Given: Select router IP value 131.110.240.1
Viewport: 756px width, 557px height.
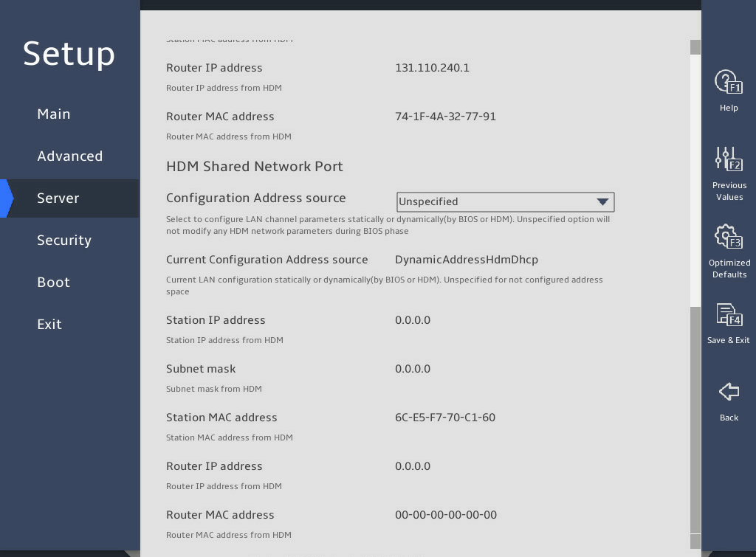Looking at the screenshot, I should pyautogui.click(x=432, y=68).
